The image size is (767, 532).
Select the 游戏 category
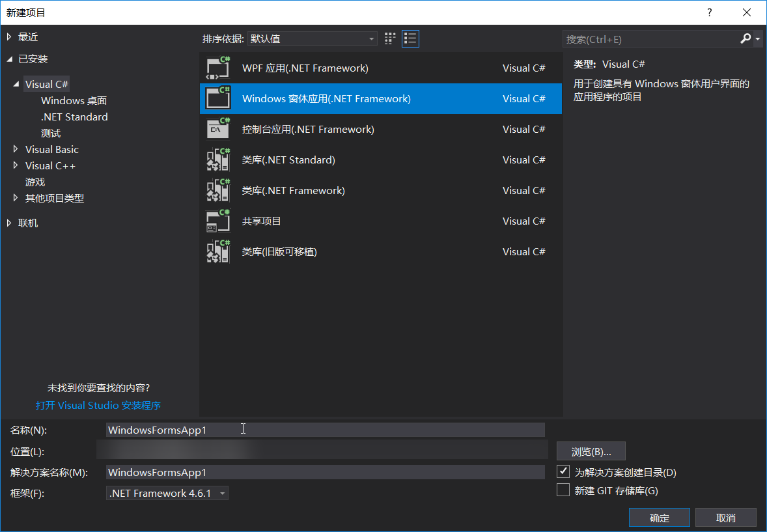(x=35, y=182)
